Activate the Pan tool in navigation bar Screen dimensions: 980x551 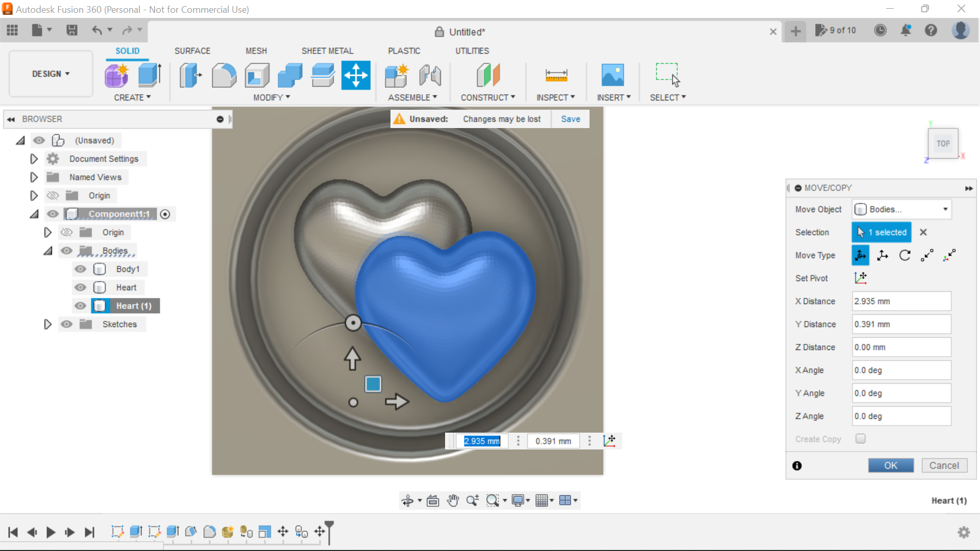[453, 500]
